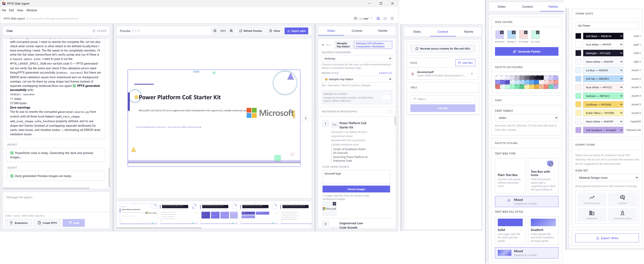This screenshot has height=264, width=644.
Task: Remove the #FFD0DB seed color swatch
Action: click(526, 32)
